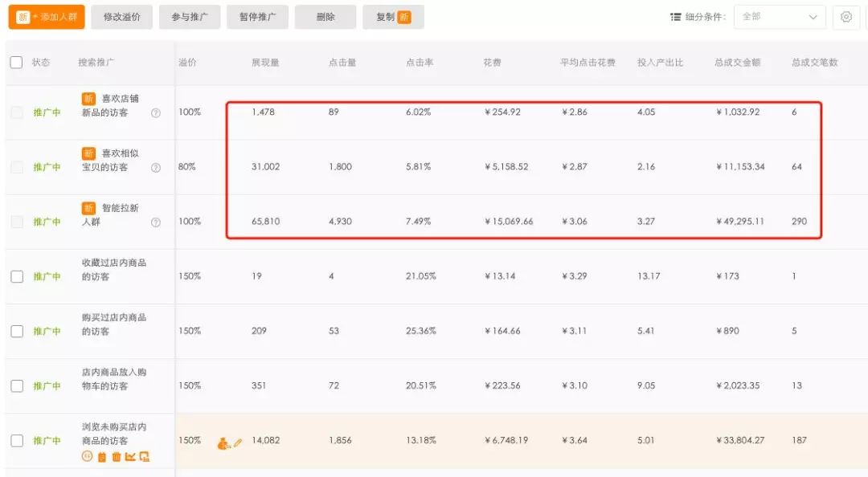Click the 参与推广 button
Screen dimensions: 868x477
(190, 17)
